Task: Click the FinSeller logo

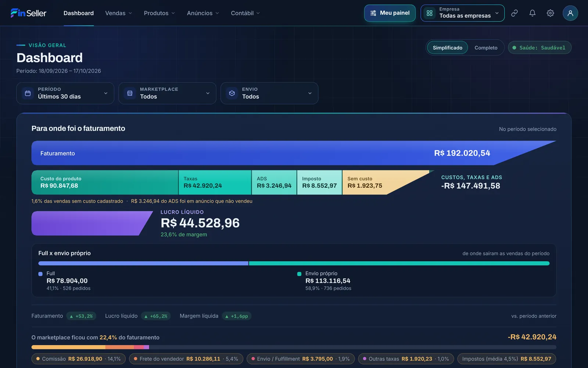Action: (28, 13)
